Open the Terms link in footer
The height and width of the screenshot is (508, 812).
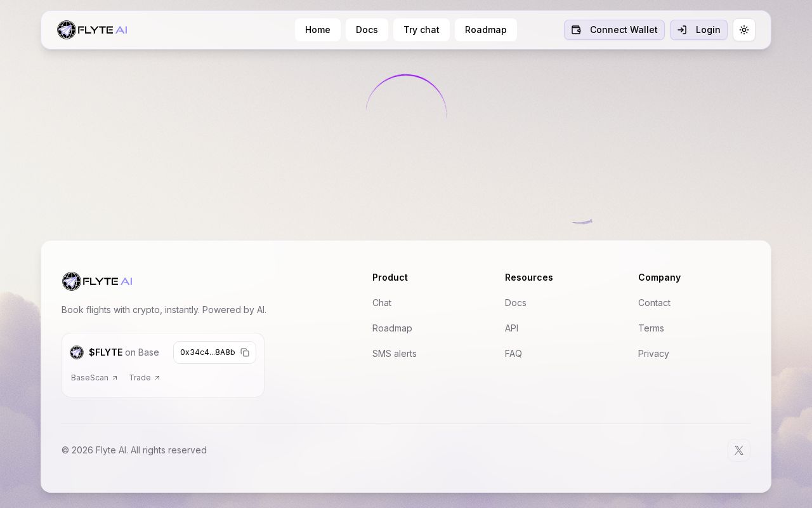(x=651, y=328)
